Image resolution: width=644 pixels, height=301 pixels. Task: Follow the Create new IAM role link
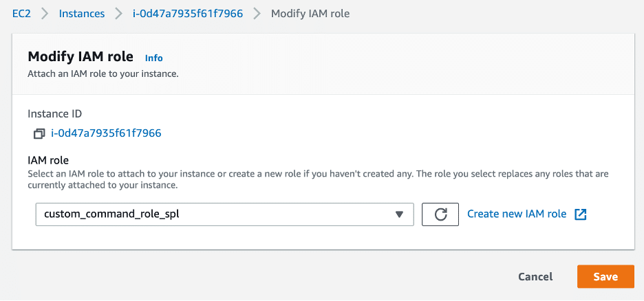517,214
